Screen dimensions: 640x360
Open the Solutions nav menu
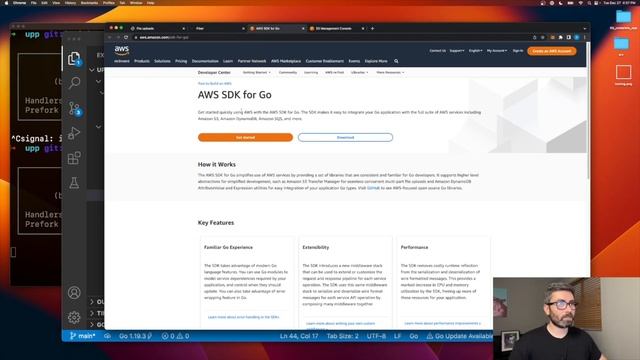[x=162, y=61]
